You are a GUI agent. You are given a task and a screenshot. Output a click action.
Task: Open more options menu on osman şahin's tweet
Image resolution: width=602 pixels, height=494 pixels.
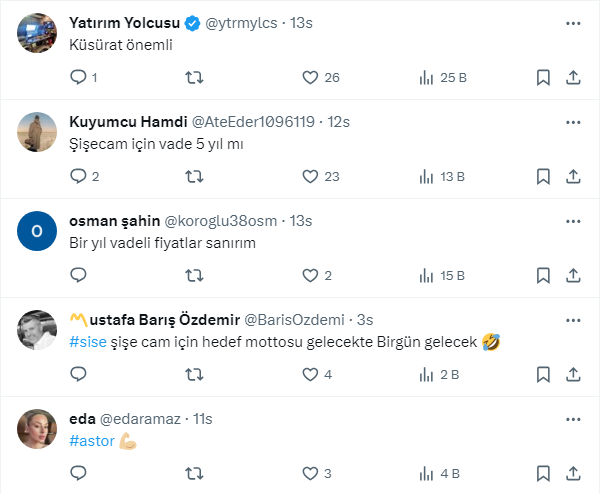tap(573, 220)
